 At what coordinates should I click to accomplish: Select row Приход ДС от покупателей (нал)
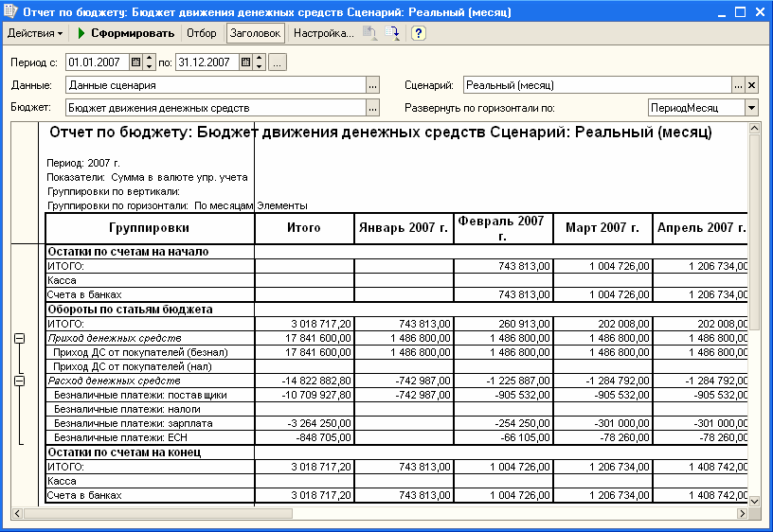pos(396,366)
